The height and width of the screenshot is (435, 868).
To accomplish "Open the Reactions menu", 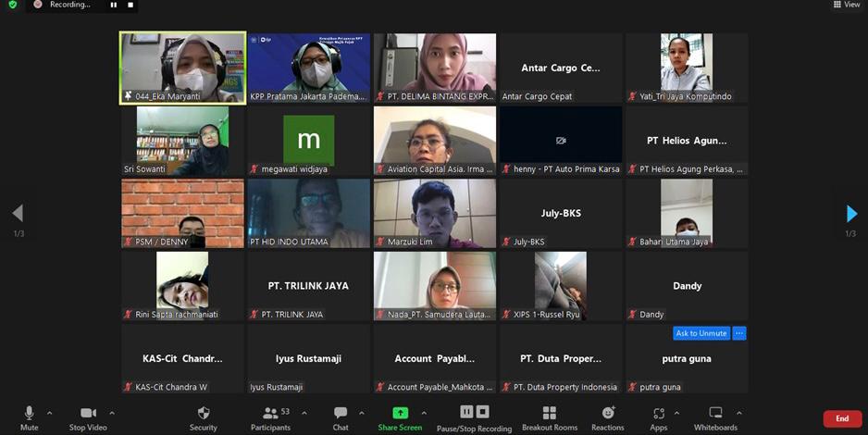I will [608, 413].
